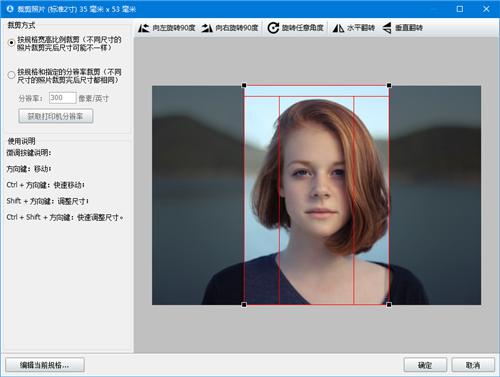Close the crop photo dialog window
Image resolution: width=500 pixels, height=377 pixels.
(486, 9)
